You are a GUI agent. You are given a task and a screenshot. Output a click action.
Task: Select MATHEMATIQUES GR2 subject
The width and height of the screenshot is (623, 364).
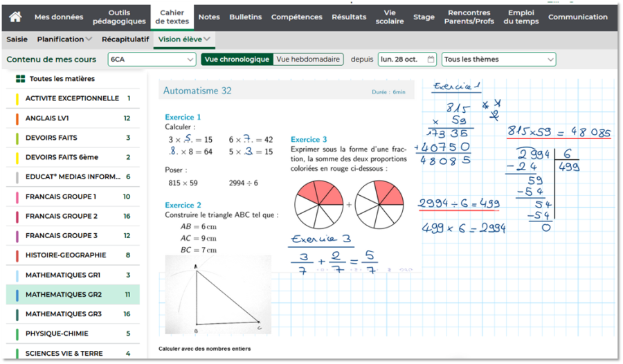[x=73, y=295]
